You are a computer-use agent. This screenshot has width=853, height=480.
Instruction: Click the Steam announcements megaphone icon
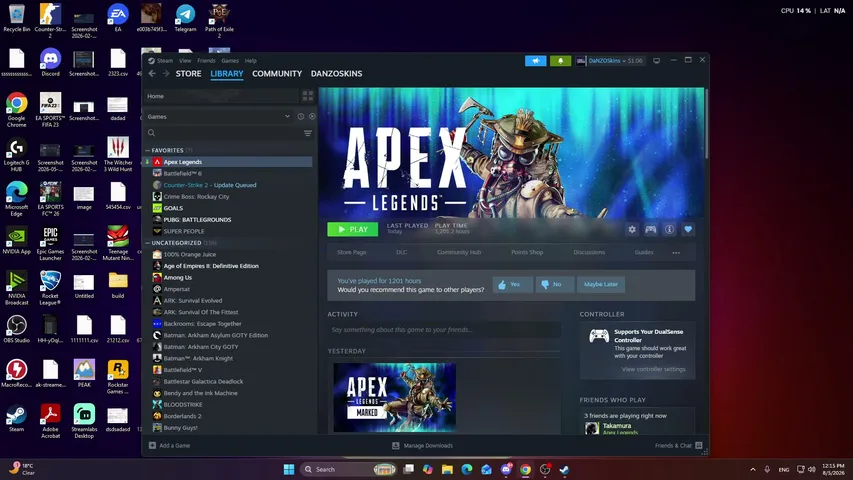tap(535, 61)
